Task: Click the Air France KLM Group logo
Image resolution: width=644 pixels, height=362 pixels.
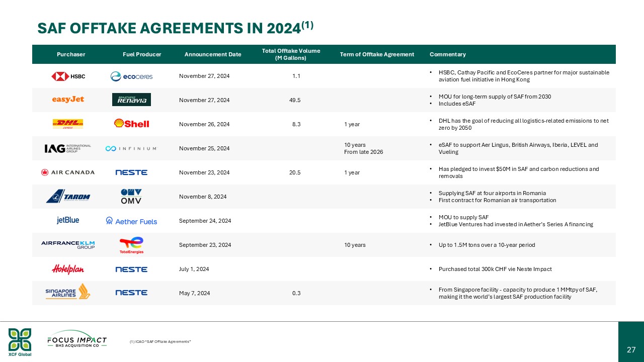Action: coord(68,245)
